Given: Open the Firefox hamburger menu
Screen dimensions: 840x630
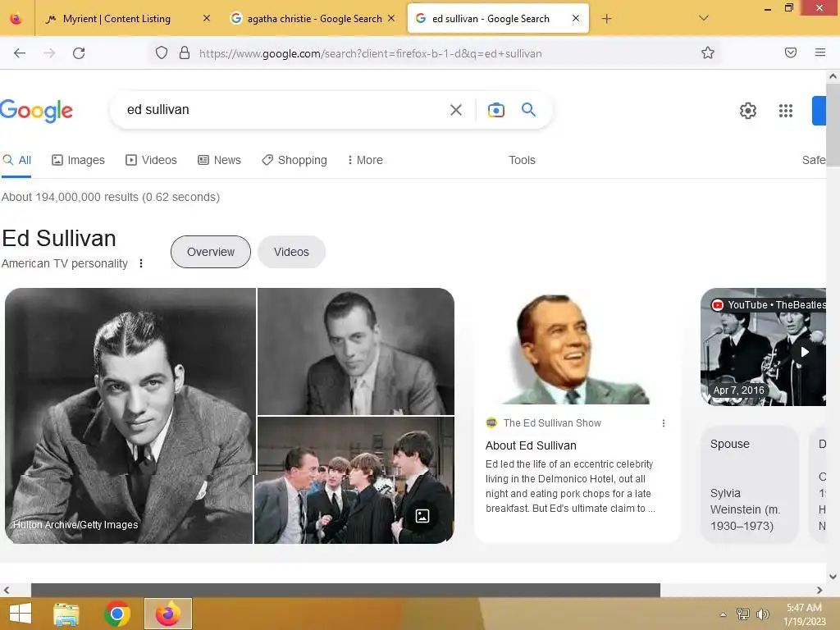Looking at the screenshot, I should 819,52.
